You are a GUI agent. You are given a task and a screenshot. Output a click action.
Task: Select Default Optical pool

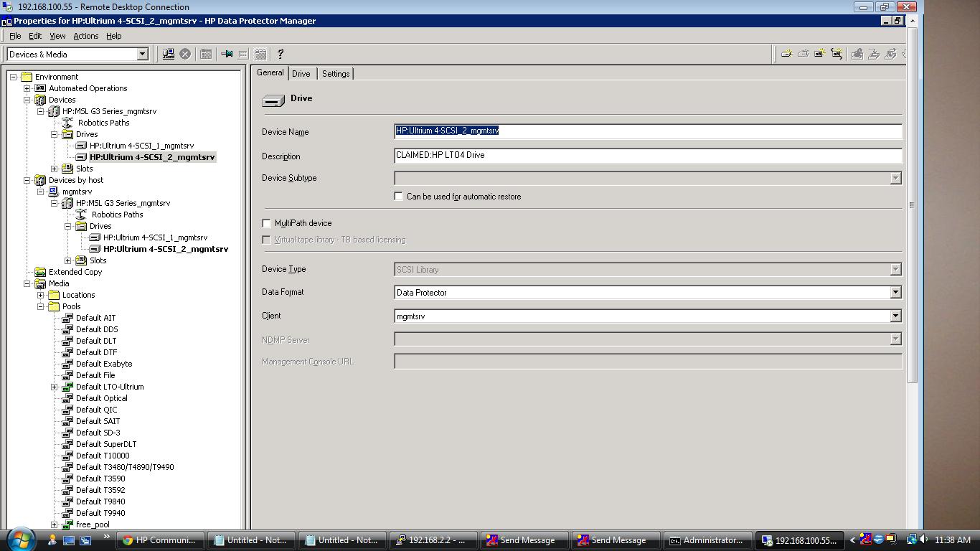click(101, 398)
